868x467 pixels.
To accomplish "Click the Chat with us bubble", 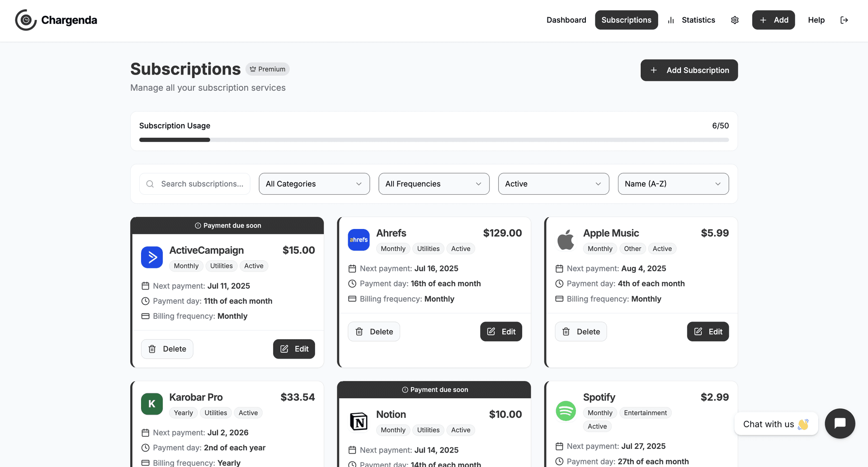I will point(776,424).
